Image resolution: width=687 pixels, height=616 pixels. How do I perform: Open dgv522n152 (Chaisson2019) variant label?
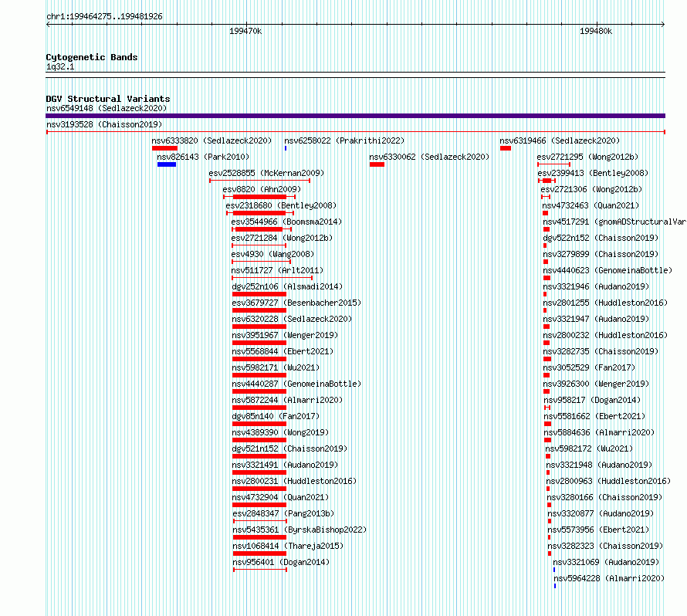[x=601, y=238]
